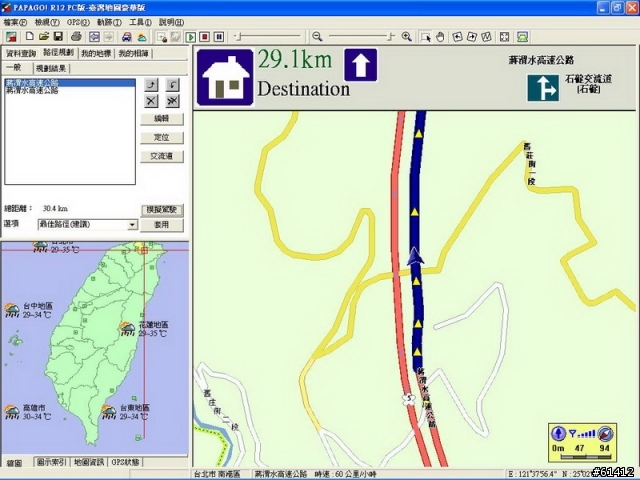Open the 軌跡(T) menu
640x480 pixels.
pyautogui.click(x=109, y=22)
